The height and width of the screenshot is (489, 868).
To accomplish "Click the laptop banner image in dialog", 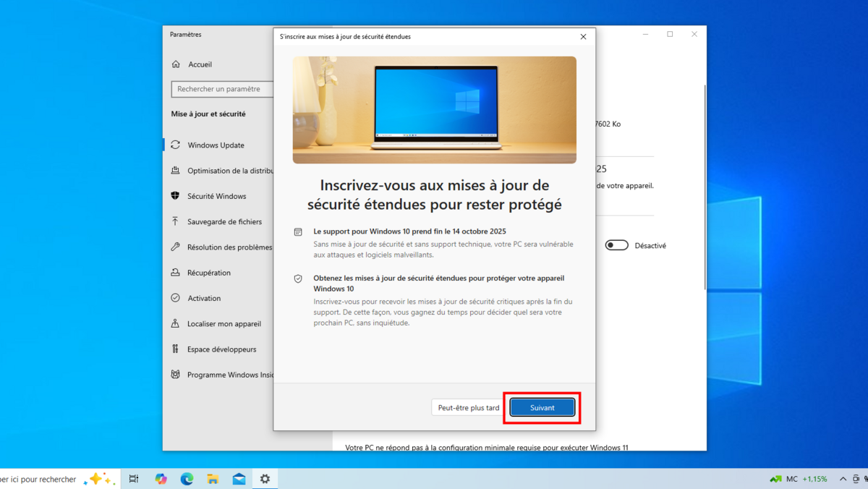I will tap(434, 110).
